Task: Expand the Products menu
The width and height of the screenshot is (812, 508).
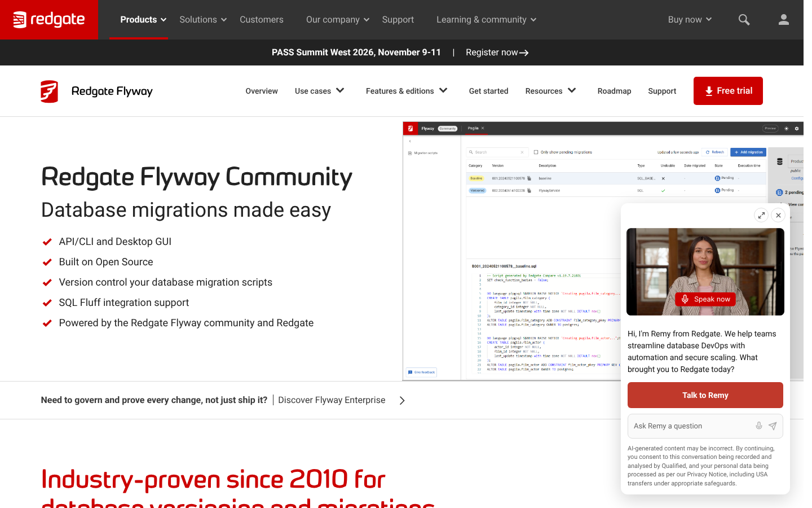Action: coord(143,20)
